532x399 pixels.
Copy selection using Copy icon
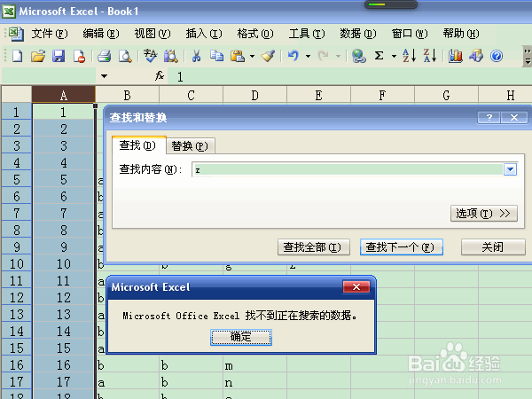(x=216, y=56)
